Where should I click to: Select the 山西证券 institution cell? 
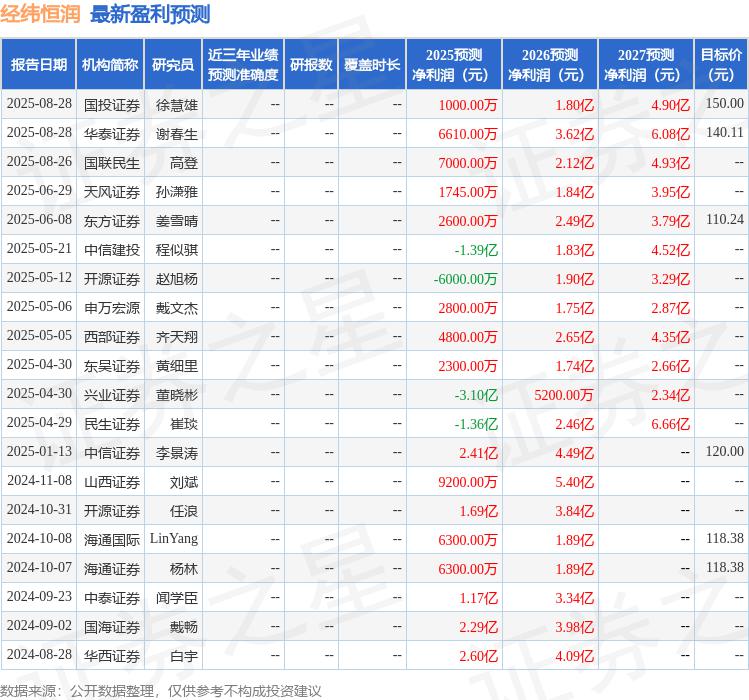coord(112,482)
